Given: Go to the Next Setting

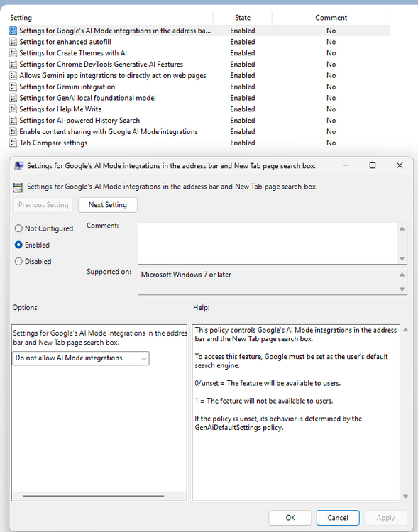Looking at the screenshot, I should click(x=108, y=205).
